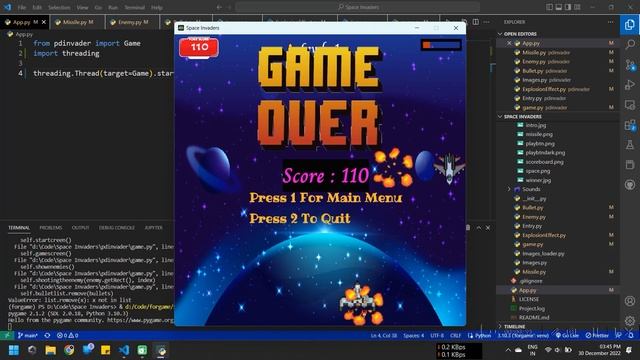The image size is (640, 360).
Task: Close the App.py editor tab
Action: 44,22
